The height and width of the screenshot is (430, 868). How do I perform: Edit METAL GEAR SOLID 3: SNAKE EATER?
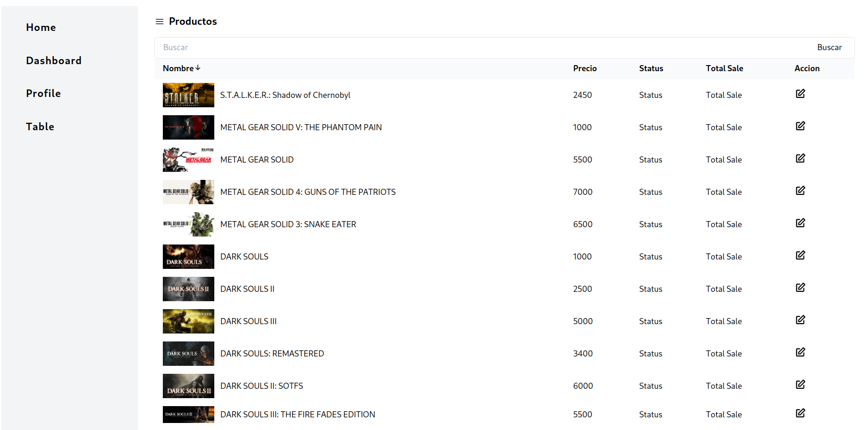click(x=800, y=223)
